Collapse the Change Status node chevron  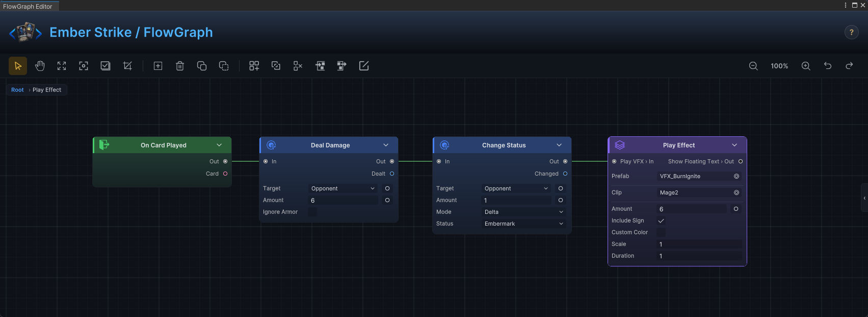[559, 145]
